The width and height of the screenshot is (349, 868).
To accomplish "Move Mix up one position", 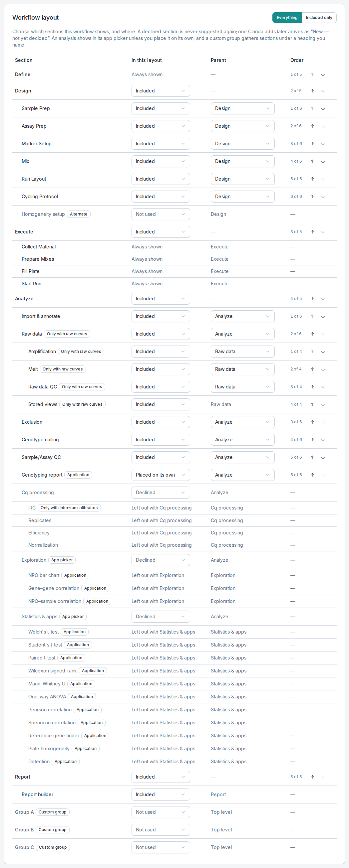I will [312, 161].
